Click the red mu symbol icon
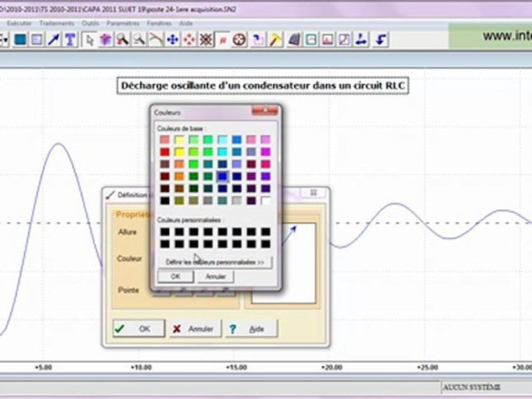 point(223,40)
